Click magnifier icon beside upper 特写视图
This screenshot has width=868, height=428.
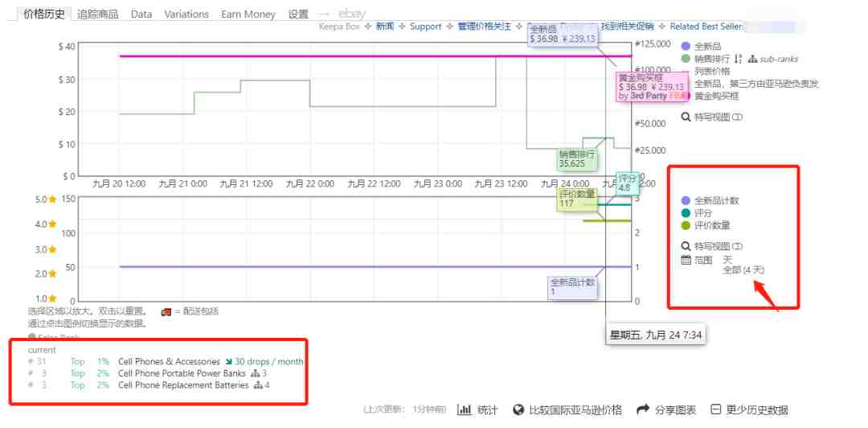686,117
